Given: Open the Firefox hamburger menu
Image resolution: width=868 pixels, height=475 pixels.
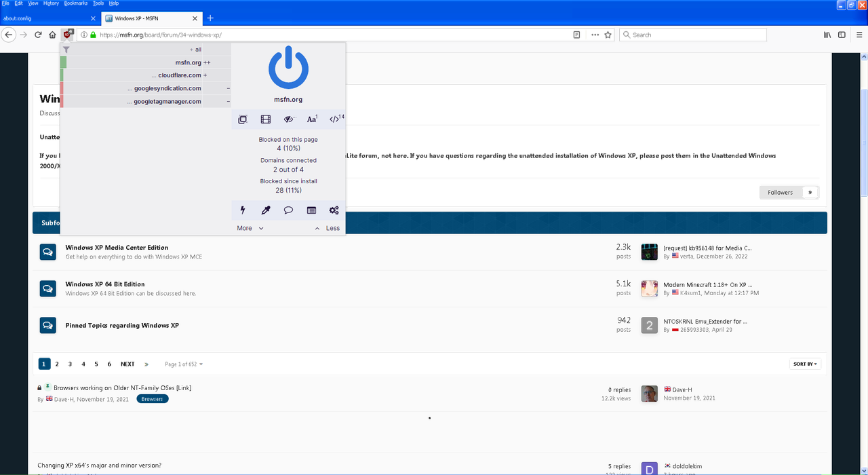Looking at the screenshot, I should coord(858,35).
